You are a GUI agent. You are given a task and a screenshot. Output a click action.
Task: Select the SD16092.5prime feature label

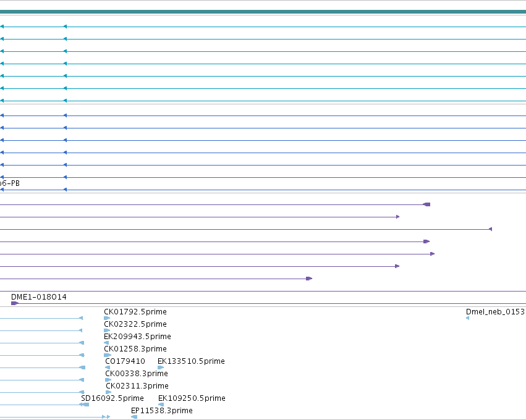click(x=112, y=398)
